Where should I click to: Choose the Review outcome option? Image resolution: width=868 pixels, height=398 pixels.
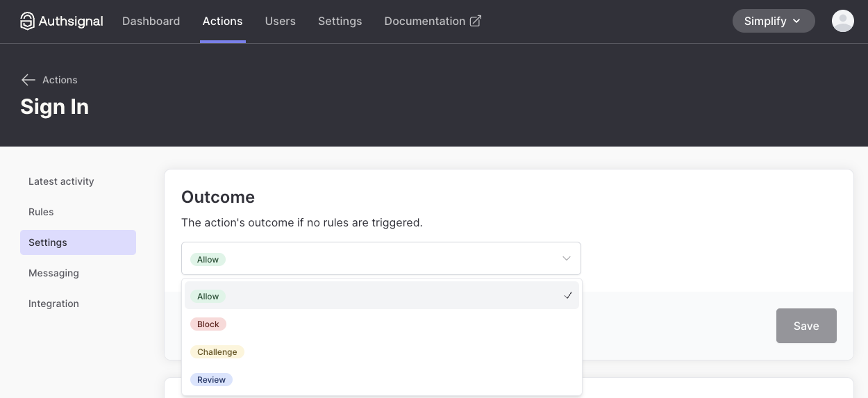(382, 379)
